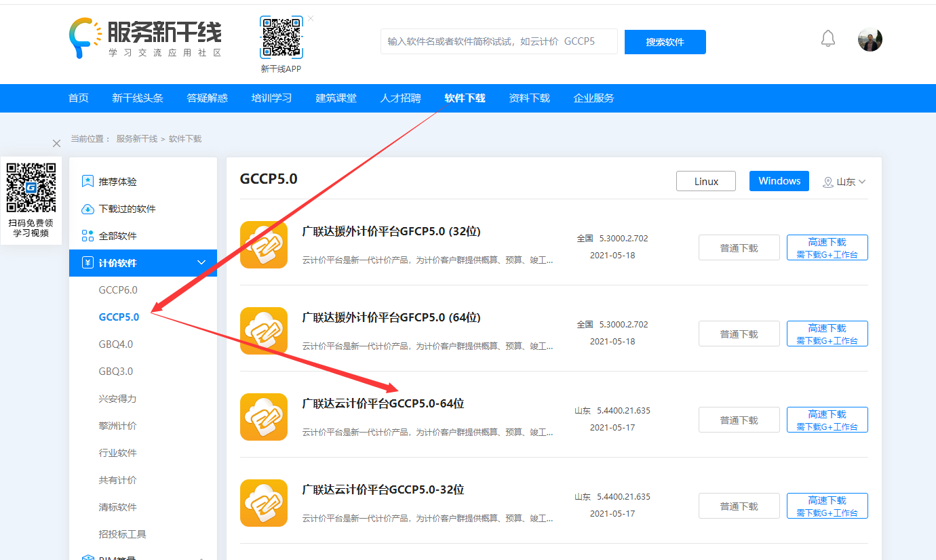Click 高速下载 for GCCP5.0-32位
Image resolution: width=936 pixels, height=560 pixels.
[827, 506]
